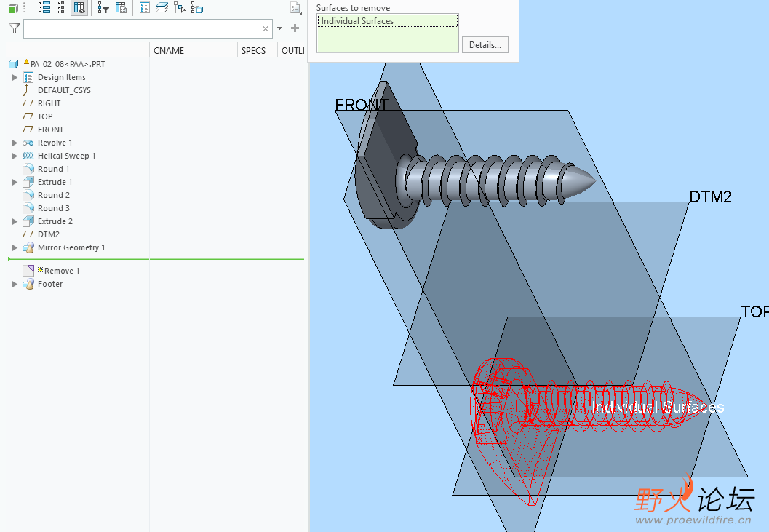
Task: Toggle the tree columns display button
Action: coord(79,7)
